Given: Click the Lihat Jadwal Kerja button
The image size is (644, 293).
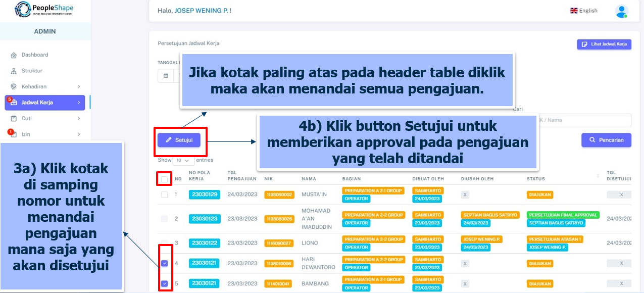Looking at the screenshot, I should 604,44.
